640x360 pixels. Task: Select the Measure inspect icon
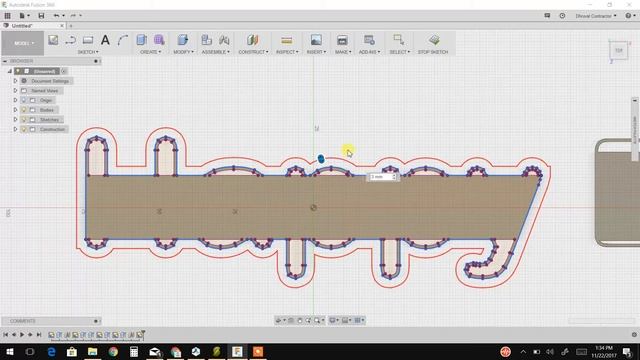click(287, 40)
